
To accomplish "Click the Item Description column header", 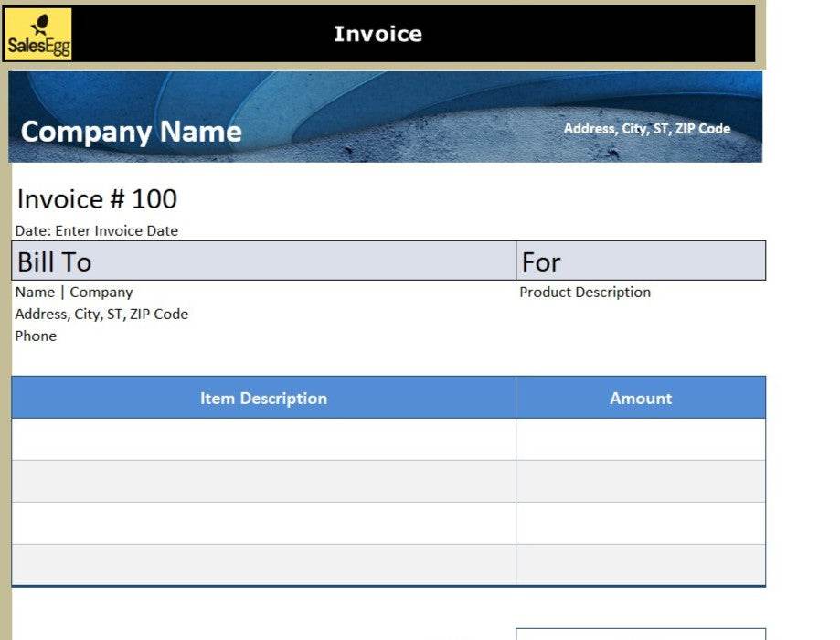I will pyautogui.click(x=263, y=399).
